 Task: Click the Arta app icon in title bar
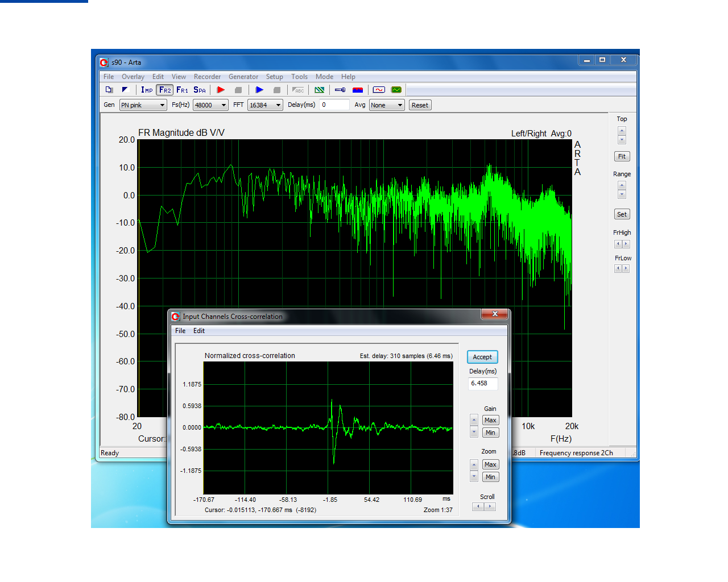point(104,63)
